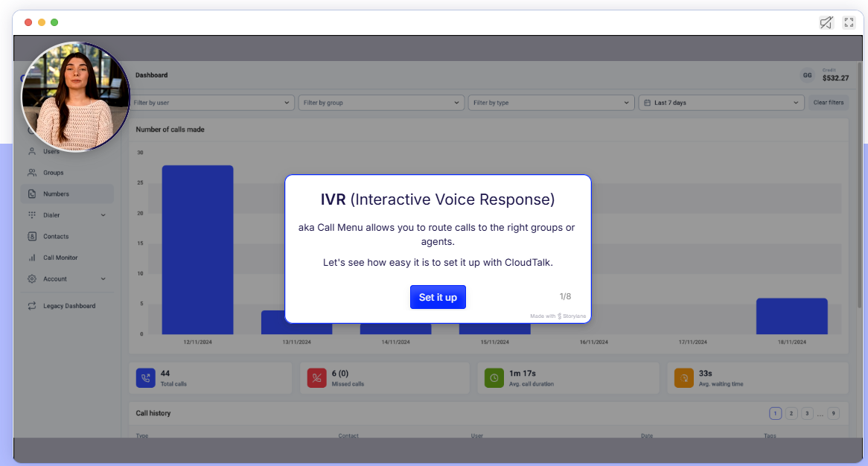Click the 12/11/2024 chart bar
This screenshot has height=466, width=868.
click(197, 249)
